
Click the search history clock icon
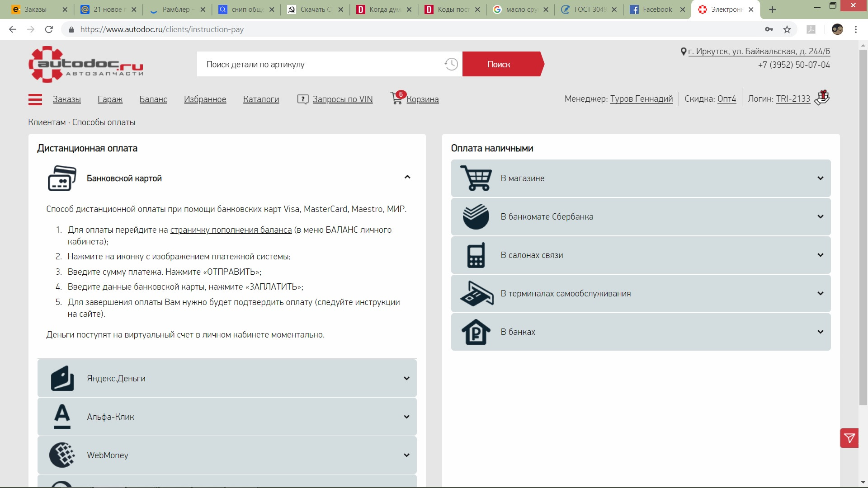pyautogui.click(x=451, y=64)
